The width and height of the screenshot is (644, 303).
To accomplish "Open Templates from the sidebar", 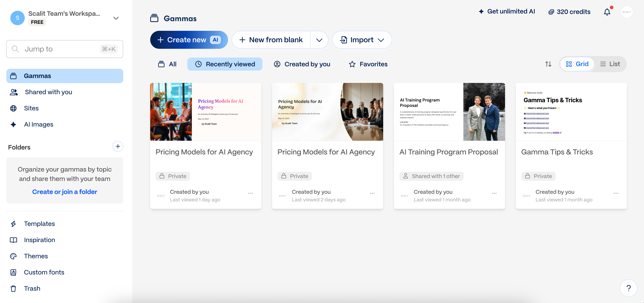I will point(40,224).
